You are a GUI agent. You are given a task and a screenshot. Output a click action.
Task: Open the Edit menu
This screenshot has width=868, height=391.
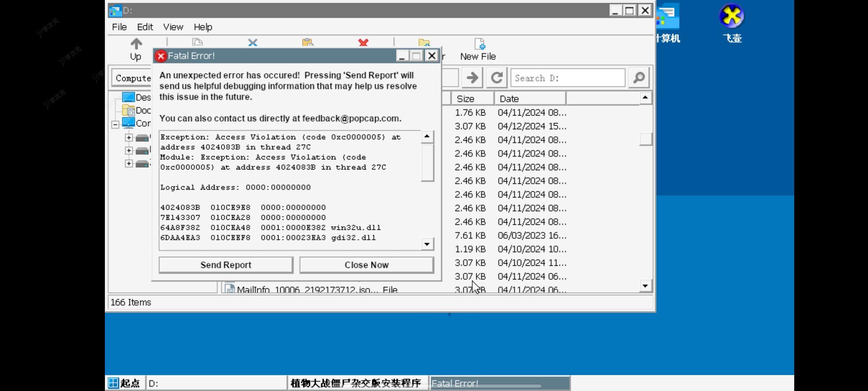click(144, 26)
